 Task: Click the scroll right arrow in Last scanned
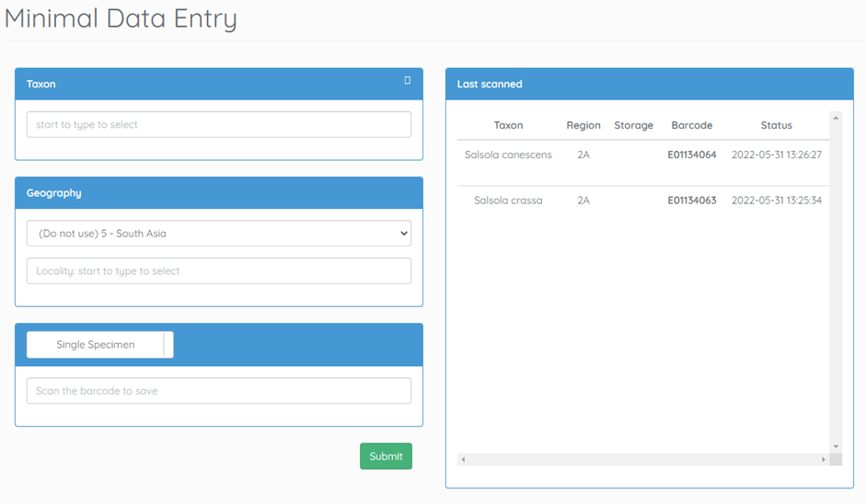coord(823,459)
